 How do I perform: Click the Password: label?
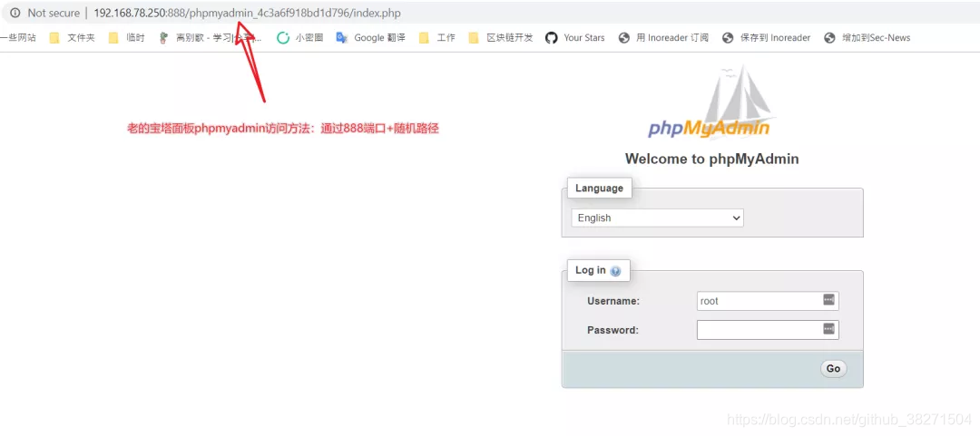pyautogui.click(x=612, y=330)
